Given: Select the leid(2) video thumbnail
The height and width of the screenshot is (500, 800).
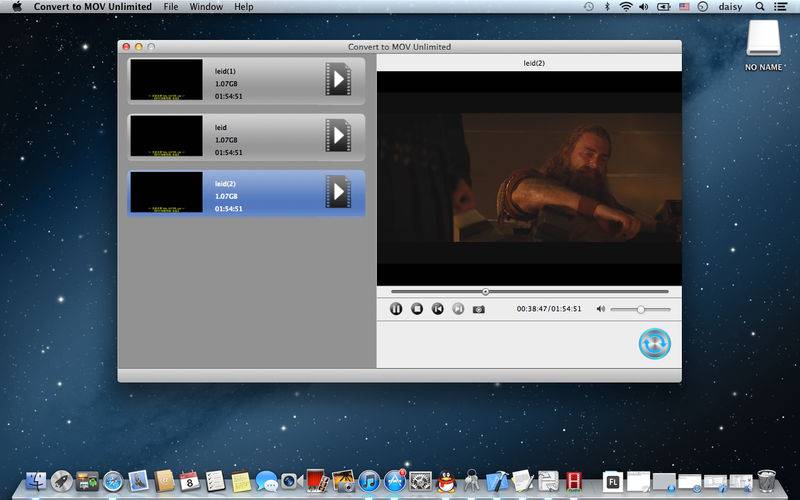Looking at the screenshot, I should pos(166,192).
